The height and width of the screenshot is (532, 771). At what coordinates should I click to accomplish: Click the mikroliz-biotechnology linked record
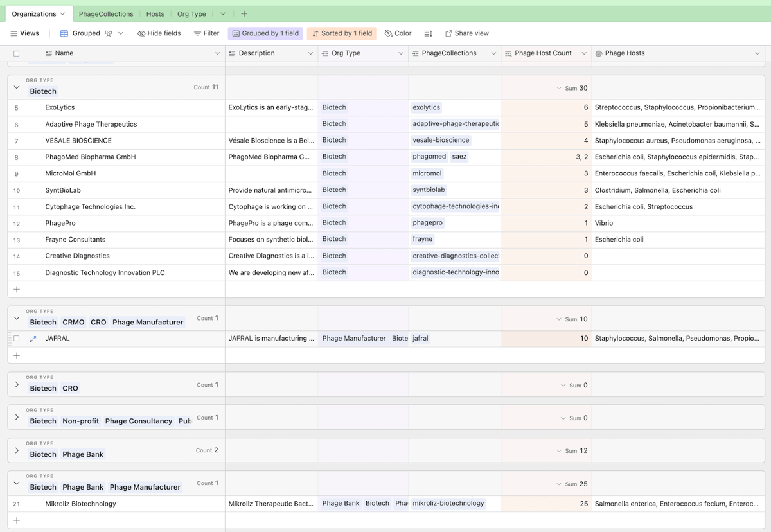click(x=448, y=504)
